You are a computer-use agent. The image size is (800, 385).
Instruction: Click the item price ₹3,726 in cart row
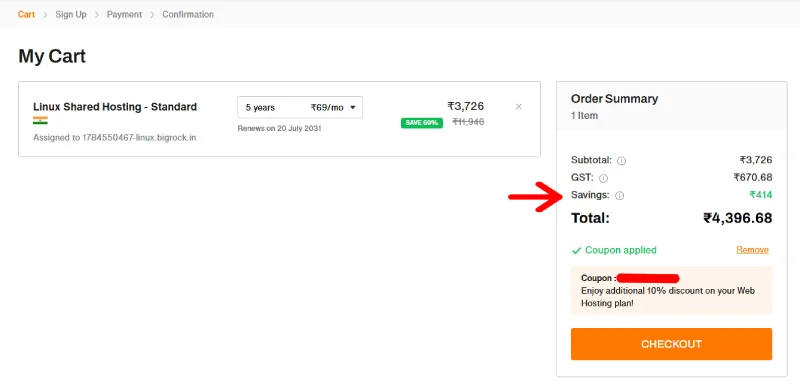click(466, 106)
